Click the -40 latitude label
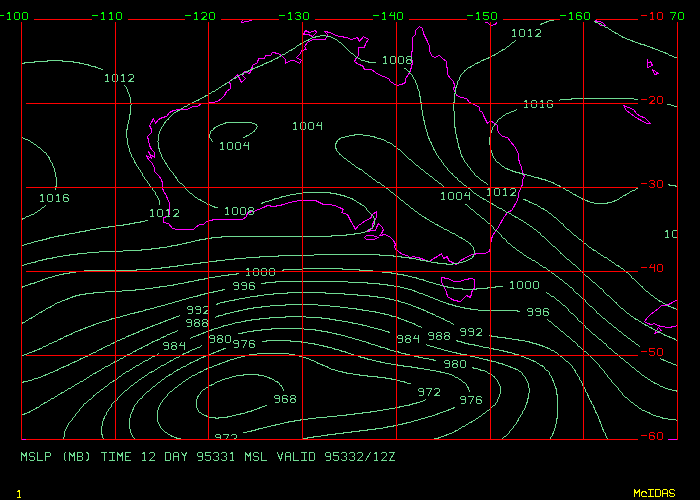700x500 pixels. pos(654,268)
